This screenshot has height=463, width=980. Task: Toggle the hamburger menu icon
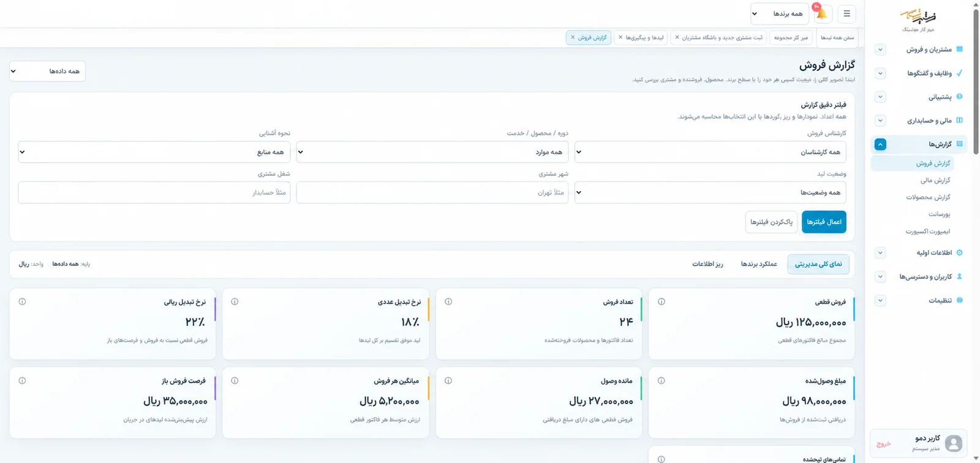[846, 13]
